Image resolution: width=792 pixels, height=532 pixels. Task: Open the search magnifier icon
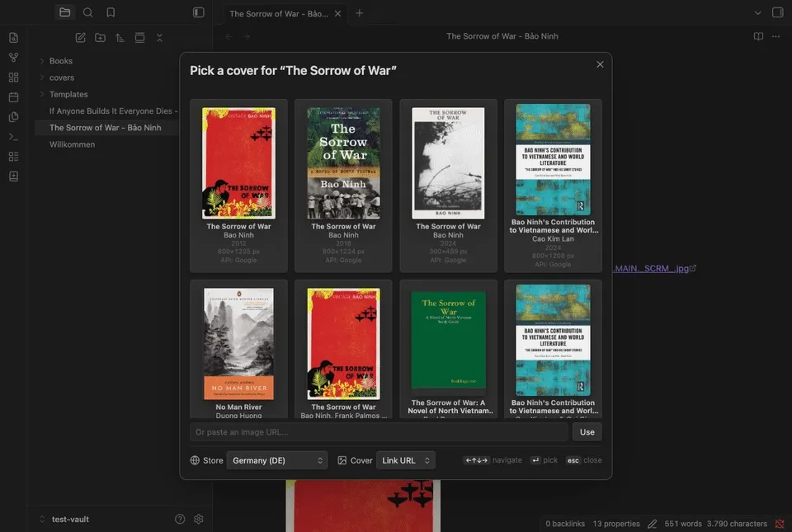(87, 12)
